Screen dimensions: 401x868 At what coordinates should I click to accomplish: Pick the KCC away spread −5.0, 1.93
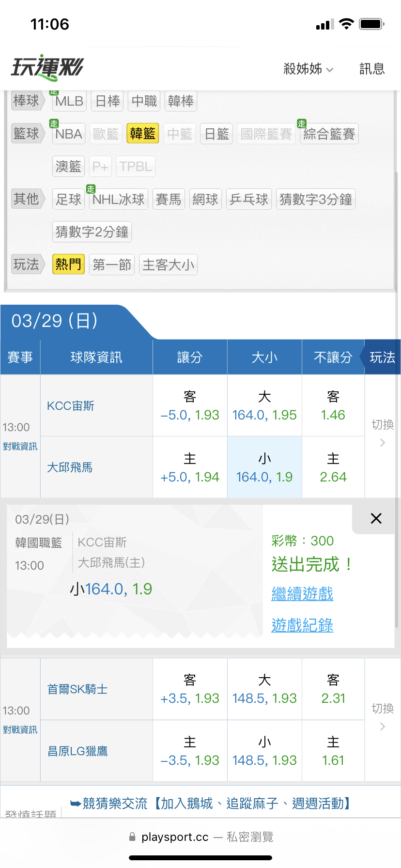(x=190, y=406)
